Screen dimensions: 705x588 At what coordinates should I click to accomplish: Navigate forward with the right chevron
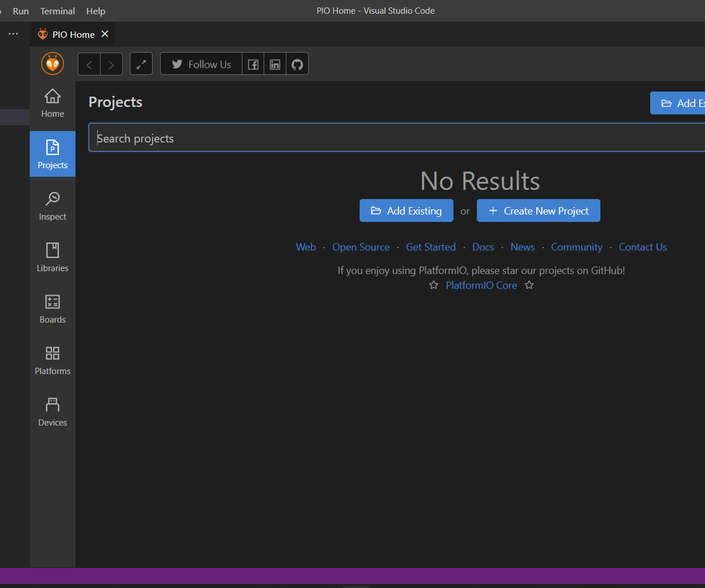[111, 64]
